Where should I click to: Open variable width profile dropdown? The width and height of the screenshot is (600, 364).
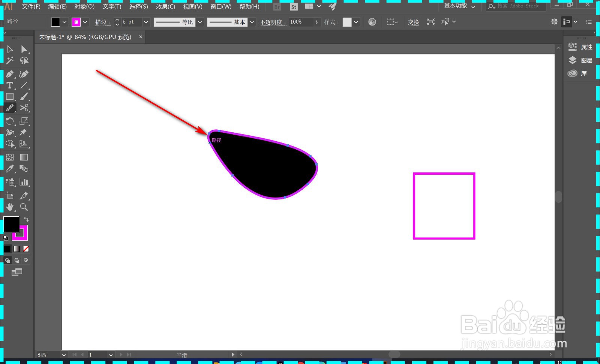tap(200, 22)
